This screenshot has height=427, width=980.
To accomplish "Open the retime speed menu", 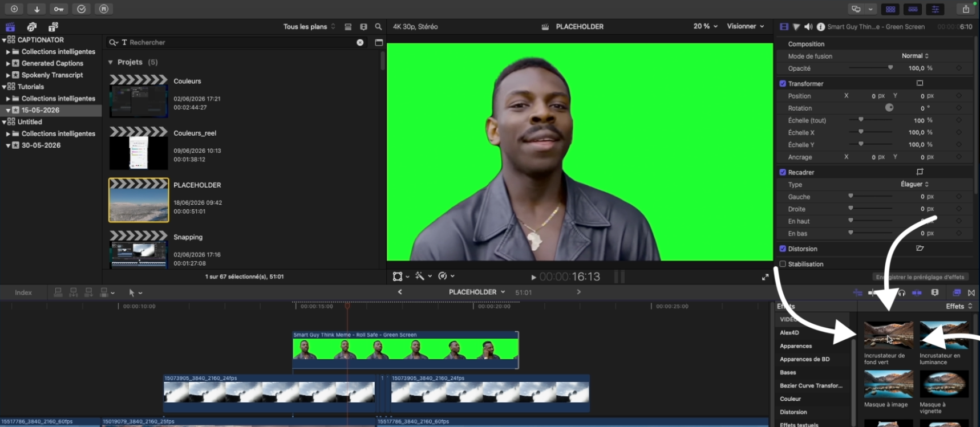I will (x=446, y=276).
